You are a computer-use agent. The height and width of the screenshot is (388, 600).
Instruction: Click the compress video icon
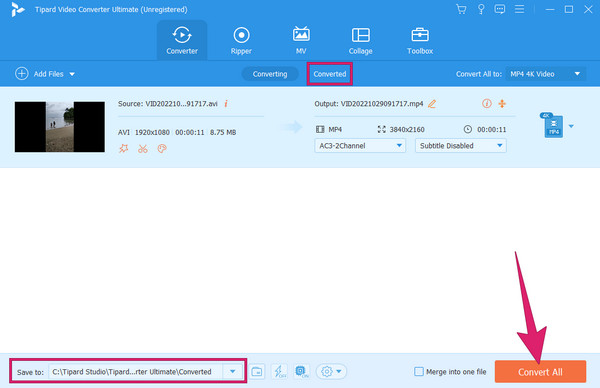click(x=502, y=103)
